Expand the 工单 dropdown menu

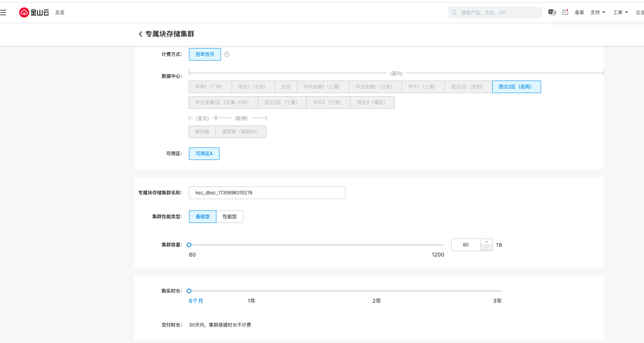click(620, 13)
